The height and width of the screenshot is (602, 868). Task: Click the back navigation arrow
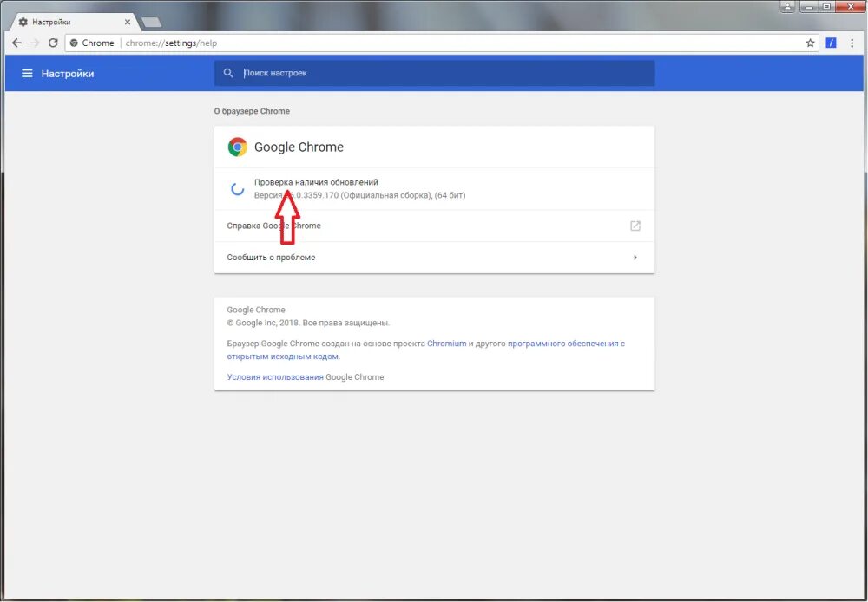point(16,43)
